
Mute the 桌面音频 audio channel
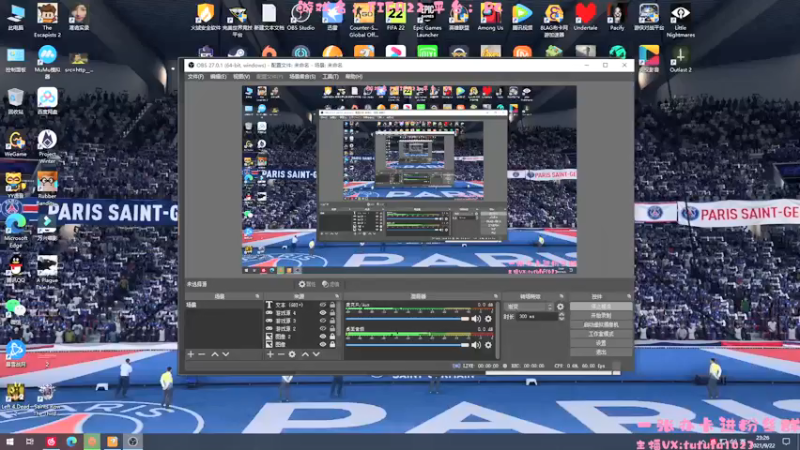tap(476, 345)
